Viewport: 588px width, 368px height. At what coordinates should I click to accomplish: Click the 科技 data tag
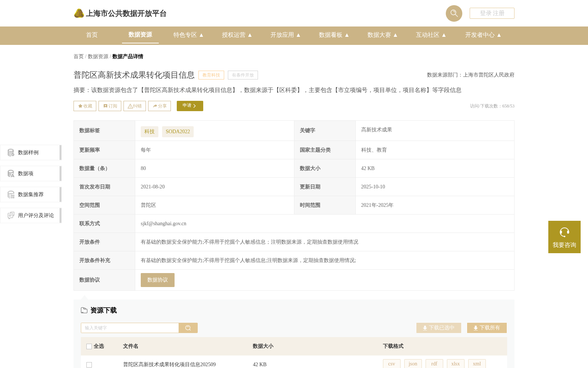tap(150, 132)
